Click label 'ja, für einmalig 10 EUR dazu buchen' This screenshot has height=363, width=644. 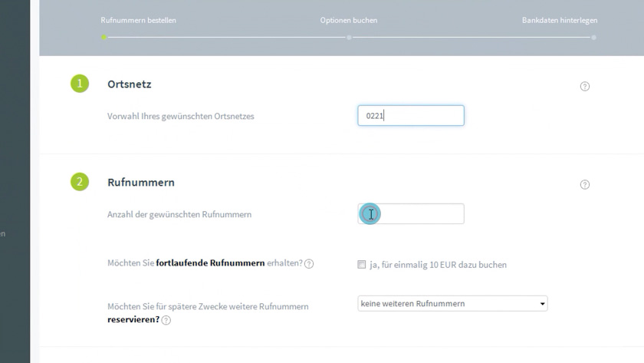click(438, 265)
